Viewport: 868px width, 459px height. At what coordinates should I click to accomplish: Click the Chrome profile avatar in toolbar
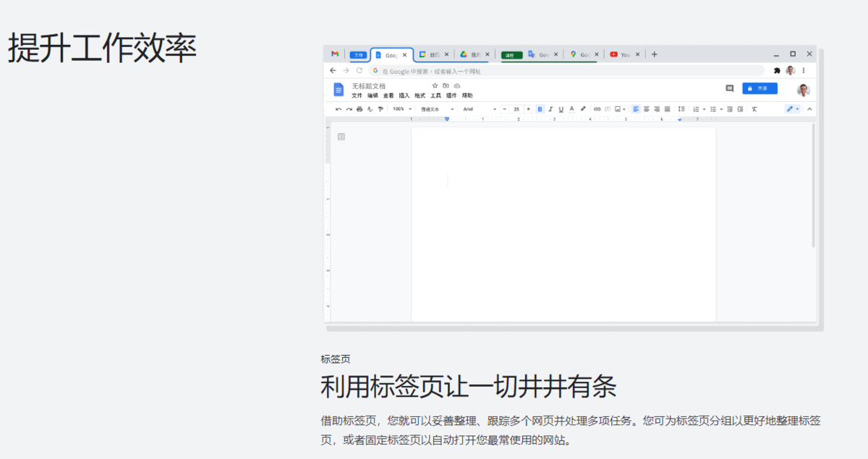(x=791, y=71)
